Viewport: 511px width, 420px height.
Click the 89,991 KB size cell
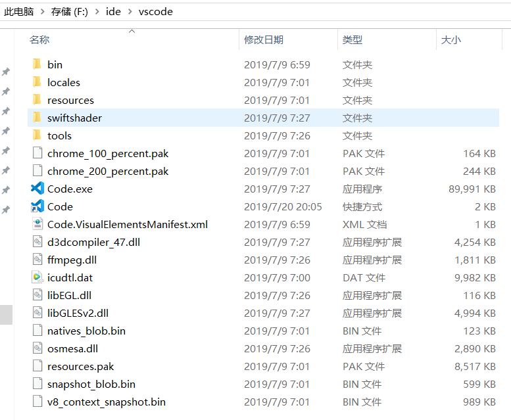[x=472, y=189]
